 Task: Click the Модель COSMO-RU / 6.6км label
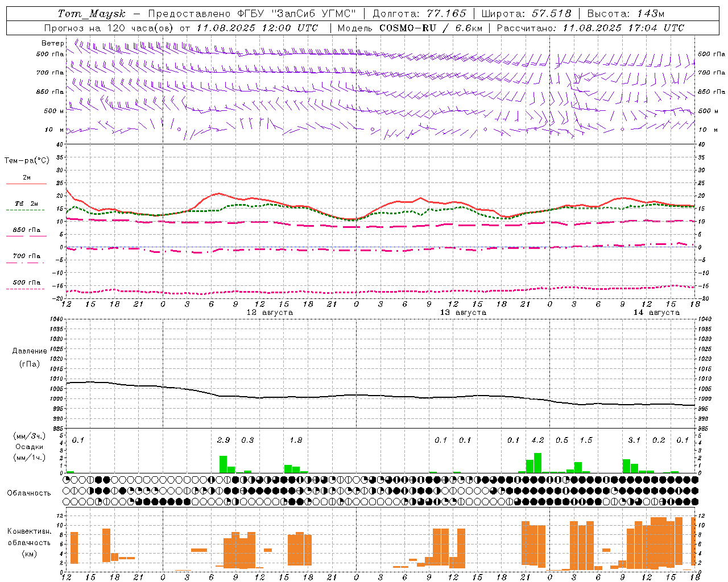[410, 28]
